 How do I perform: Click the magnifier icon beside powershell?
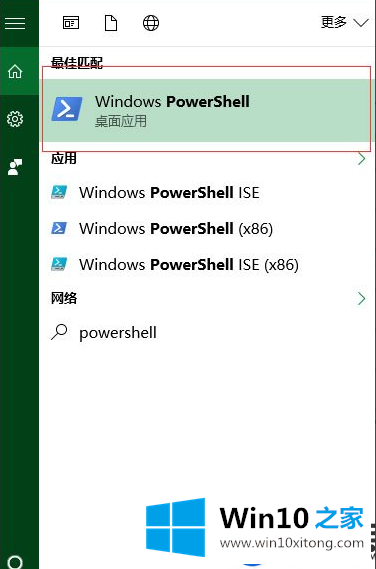(59, 332)
